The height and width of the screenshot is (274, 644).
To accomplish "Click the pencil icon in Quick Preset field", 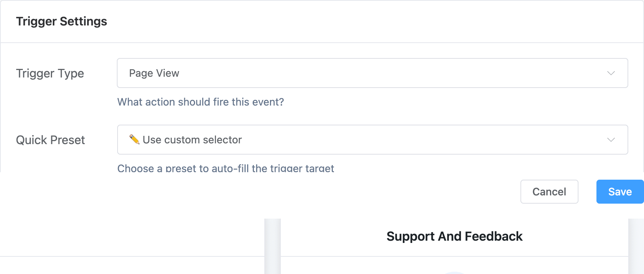I will click(x=134, y=139).
